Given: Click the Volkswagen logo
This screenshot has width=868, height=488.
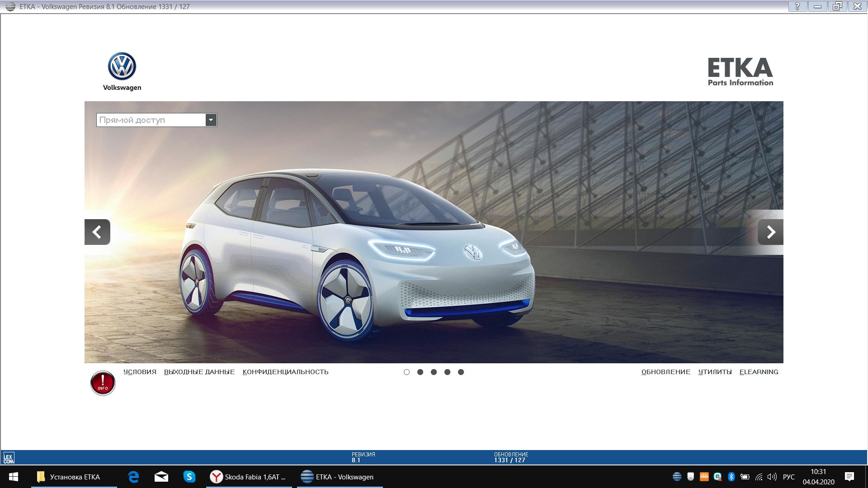Looking at the screenshot, I should click(122, 67).
